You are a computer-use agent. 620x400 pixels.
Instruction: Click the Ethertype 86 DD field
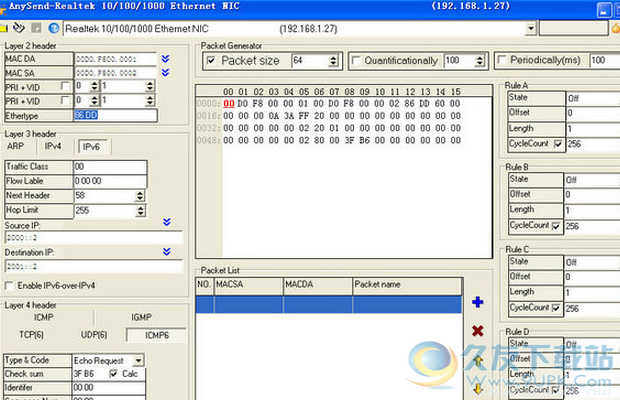click(x=115, y=115)
